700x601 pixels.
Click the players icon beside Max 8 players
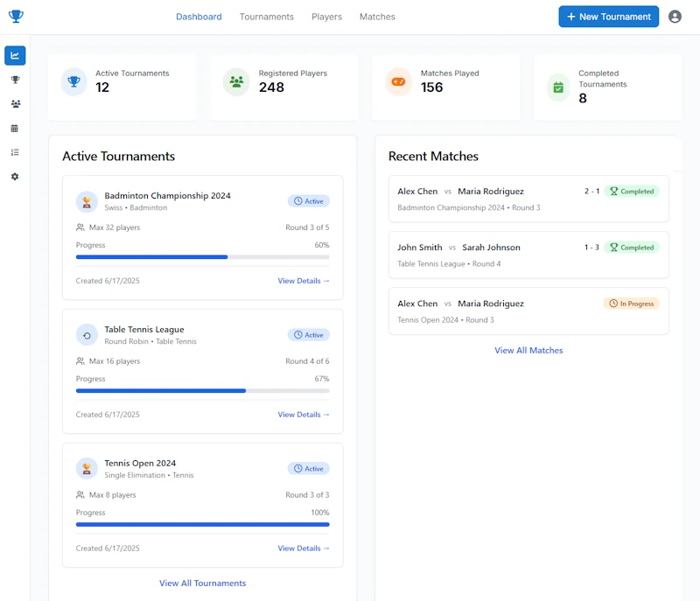pyautogui.click(x=80, y=495)
